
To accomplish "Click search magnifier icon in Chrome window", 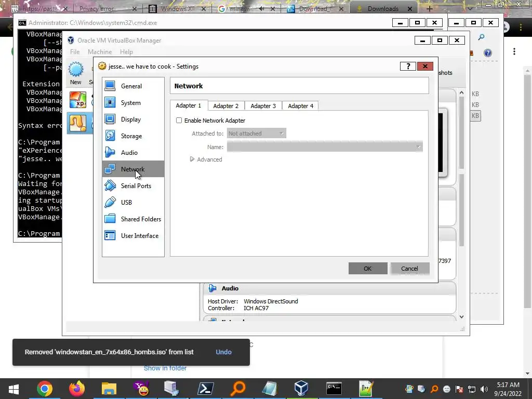I will click(481, 37).
